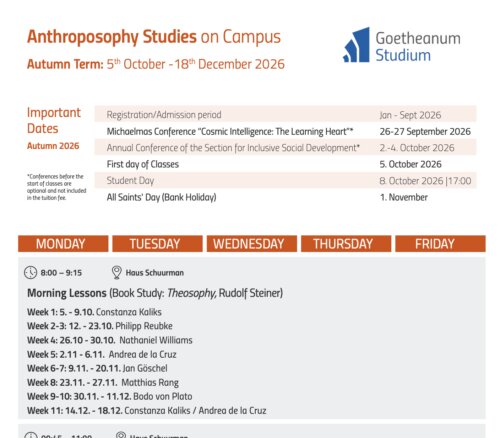
Task: Click the location pin icon next to Haus Schuurman
Action: coord(116,272)
